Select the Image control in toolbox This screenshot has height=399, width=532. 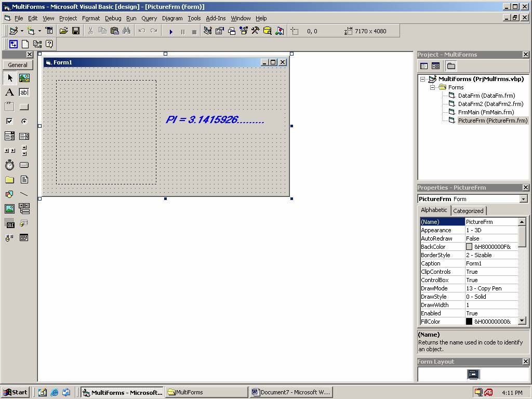(9, 209)
